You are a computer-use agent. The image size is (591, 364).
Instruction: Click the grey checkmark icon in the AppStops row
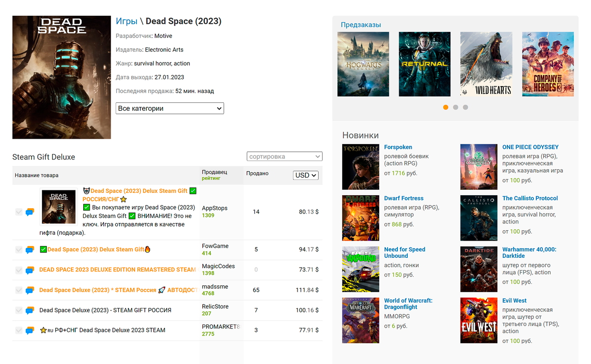[19, 212]
